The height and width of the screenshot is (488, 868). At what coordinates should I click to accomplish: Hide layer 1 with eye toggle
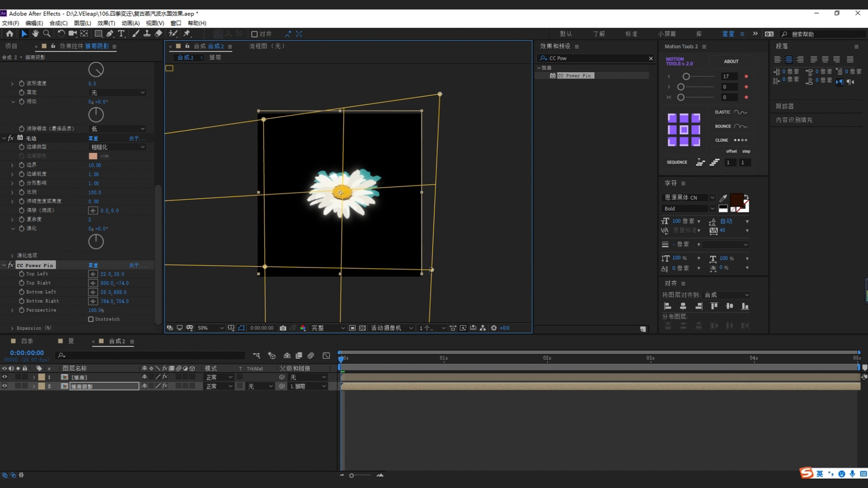(x=5, y=377)
